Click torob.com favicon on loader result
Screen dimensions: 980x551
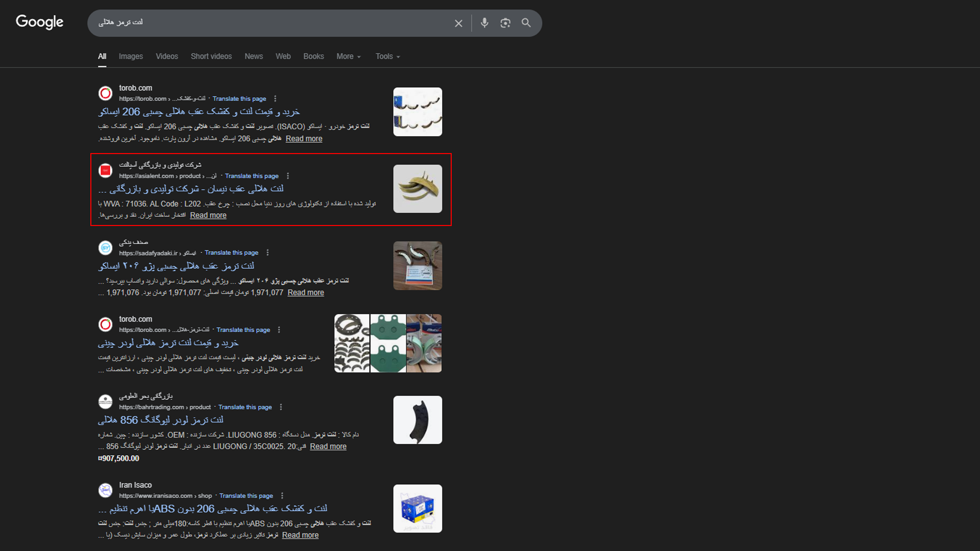tap(106, 324)
